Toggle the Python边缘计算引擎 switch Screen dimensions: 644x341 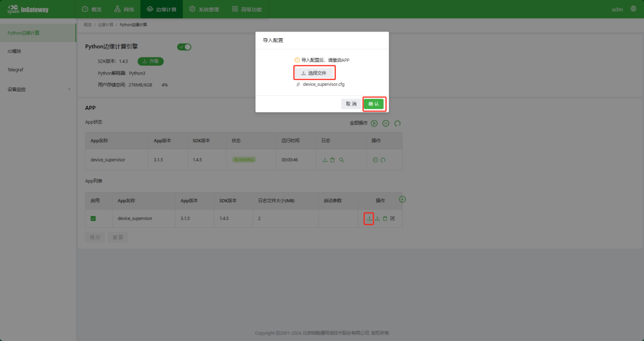[x=184, y=47]
